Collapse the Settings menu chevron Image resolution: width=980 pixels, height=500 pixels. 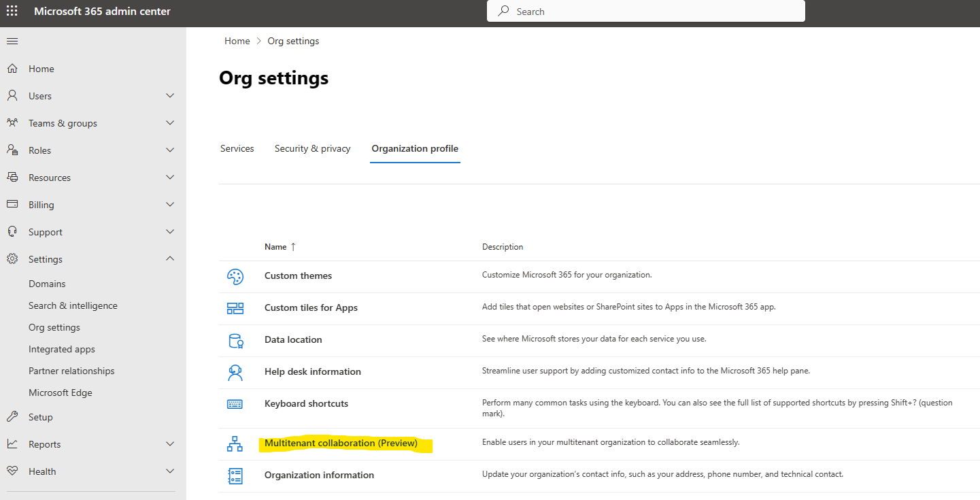(170, 259)
